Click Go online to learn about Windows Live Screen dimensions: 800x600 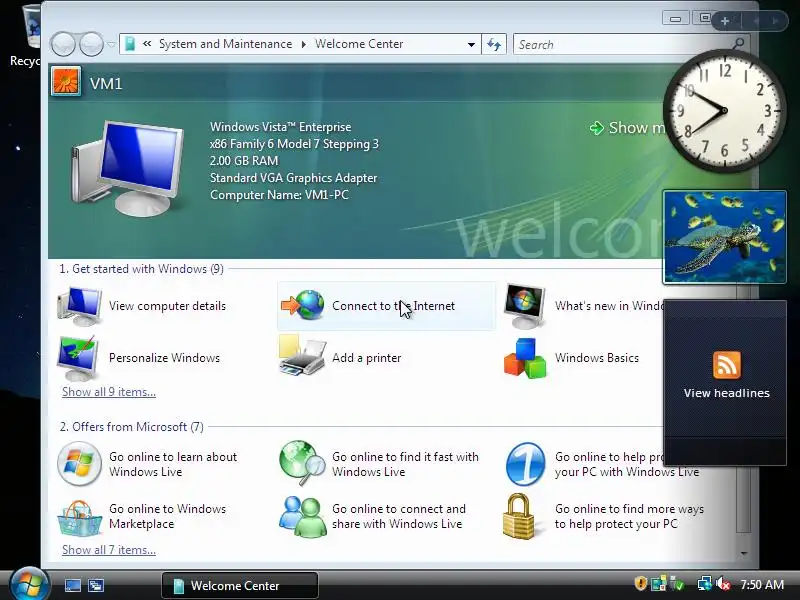click(x=173, y=464)
